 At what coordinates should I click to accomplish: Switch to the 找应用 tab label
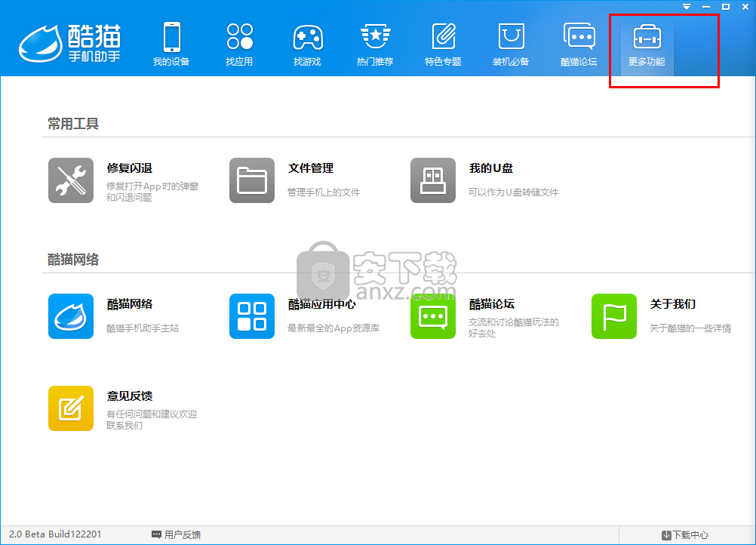pos(239,62)
